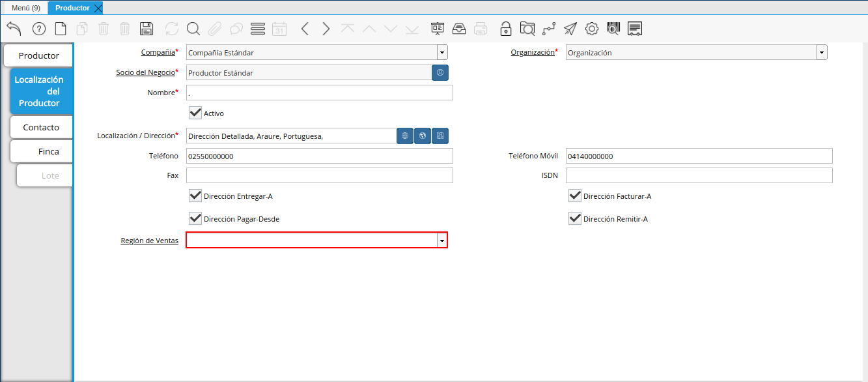Open the report presentation board icon

438,29
